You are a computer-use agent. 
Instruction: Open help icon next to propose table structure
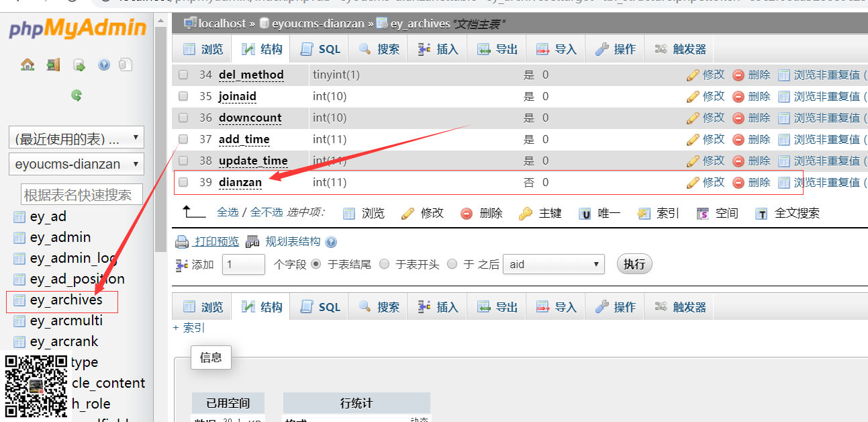click(x=330, y=243)
